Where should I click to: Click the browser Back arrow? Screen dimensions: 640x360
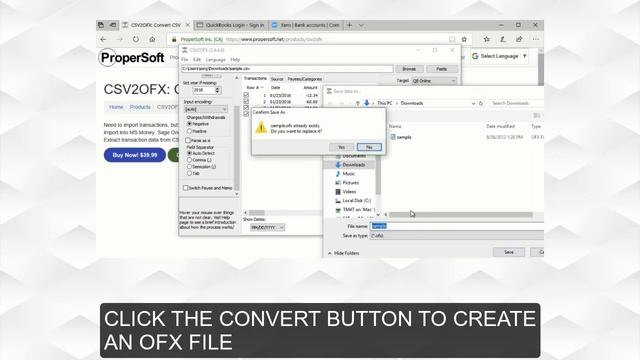[x=103, y=39]
